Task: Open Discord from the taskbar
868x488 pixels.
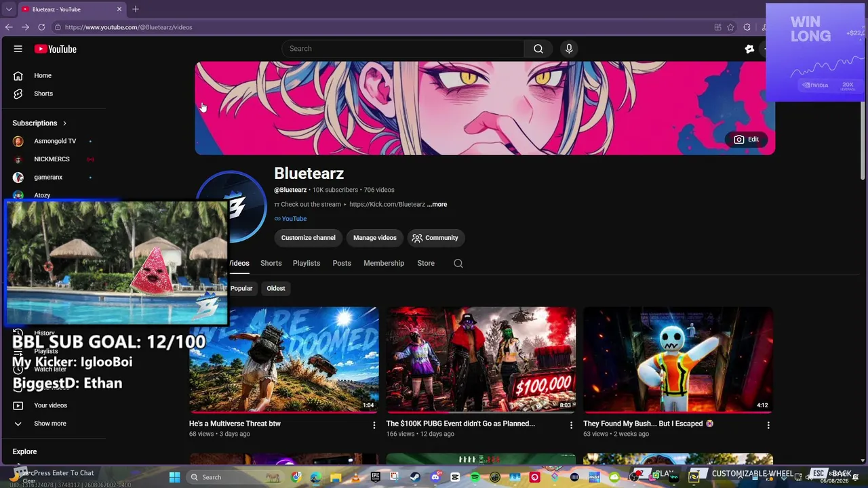Action: tap(435, 477)
